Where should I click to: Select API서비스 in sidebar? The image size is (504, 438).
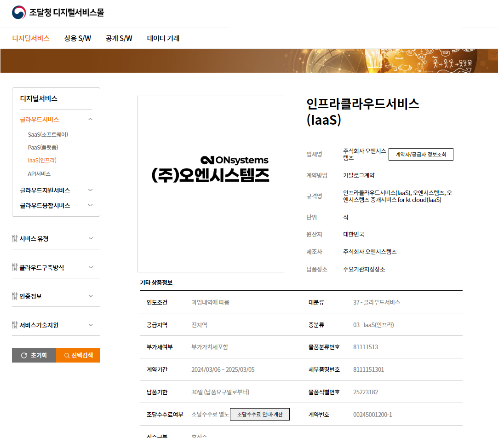pyautogui.click(x=39, y=173)
